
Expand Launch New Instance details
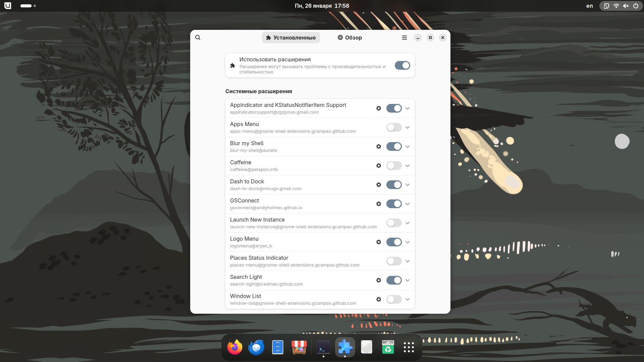coord(408,223)
